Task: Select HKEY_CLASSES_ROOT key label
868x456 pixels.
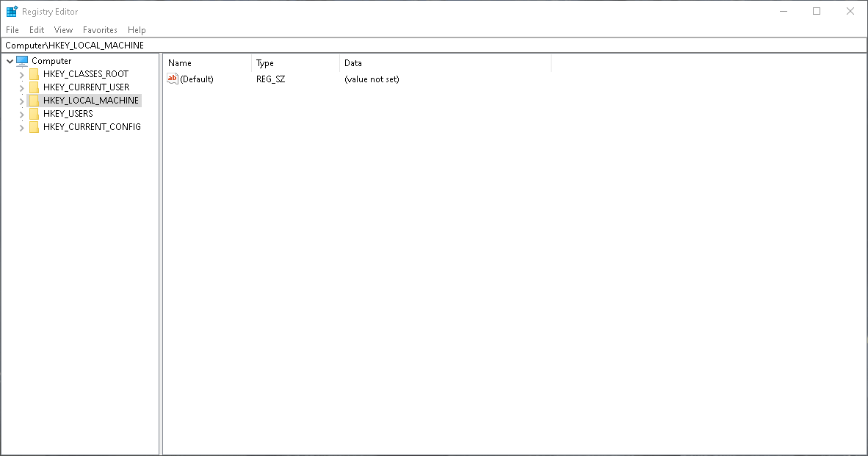Action: pos(86,74)
